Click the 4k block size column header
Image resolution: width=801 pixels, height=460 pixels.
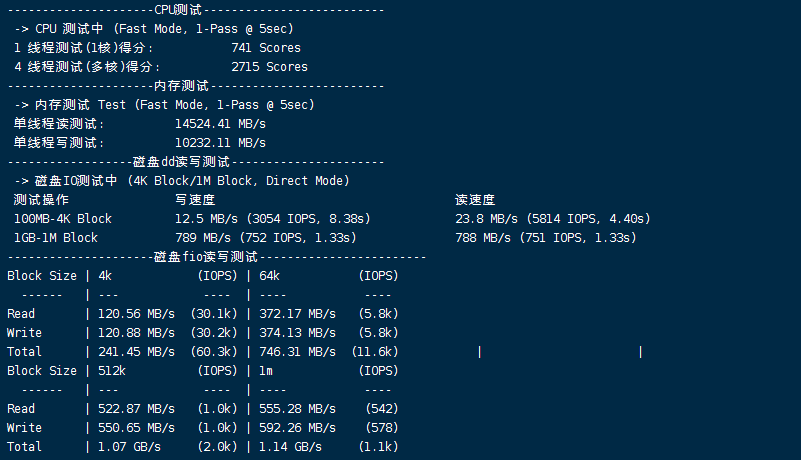(x=105, y=276)
